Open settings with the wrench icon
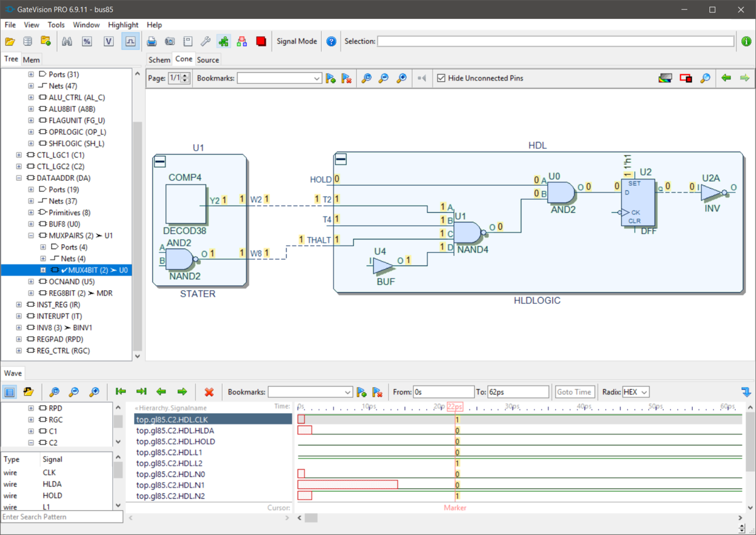Image resolution: width=756 pixels, height=535 pixels. [206, 41]
